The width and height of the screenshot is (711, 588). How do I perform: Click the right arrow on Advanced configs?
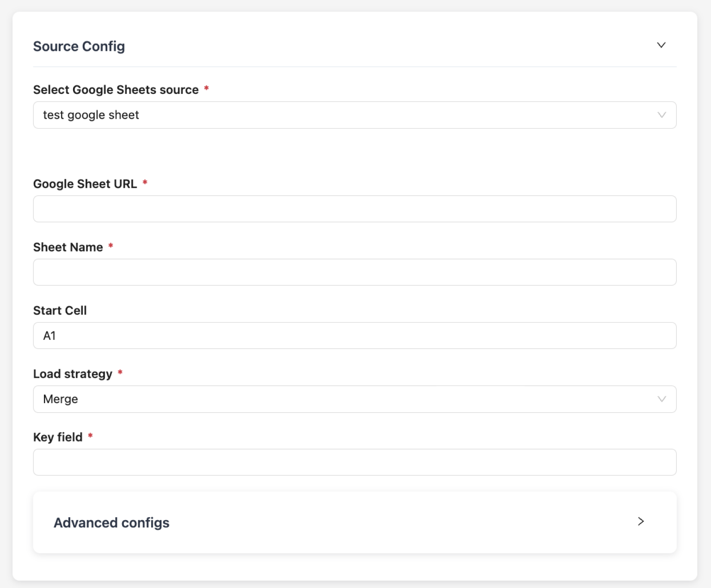[641, 522]
